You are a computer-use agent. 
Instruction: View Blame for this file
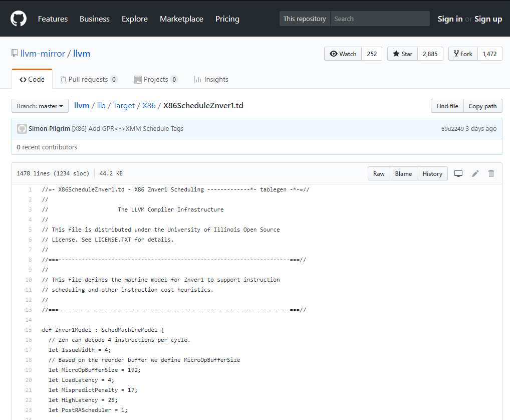403,173
